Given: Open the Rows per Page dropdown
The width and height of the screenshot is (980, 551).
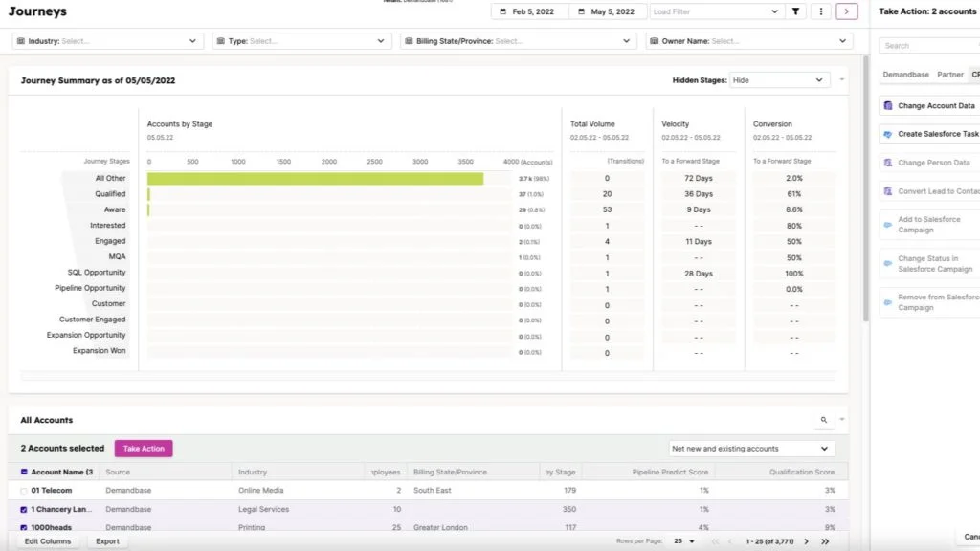Looking at the screenshot, I should point(683,541).
